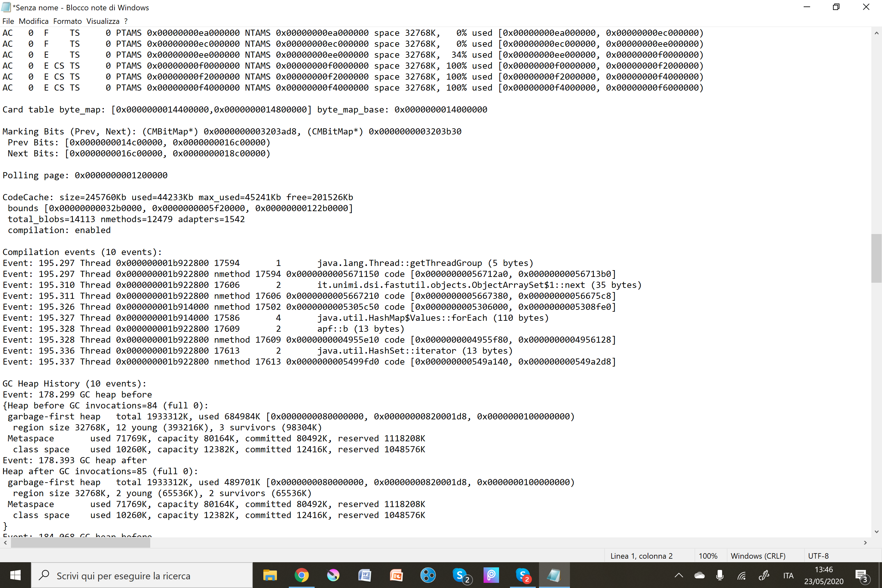Open the Action Center notifications
Image resolution: width=882 pixels, height=588 pixels.
tap(861, 575)
